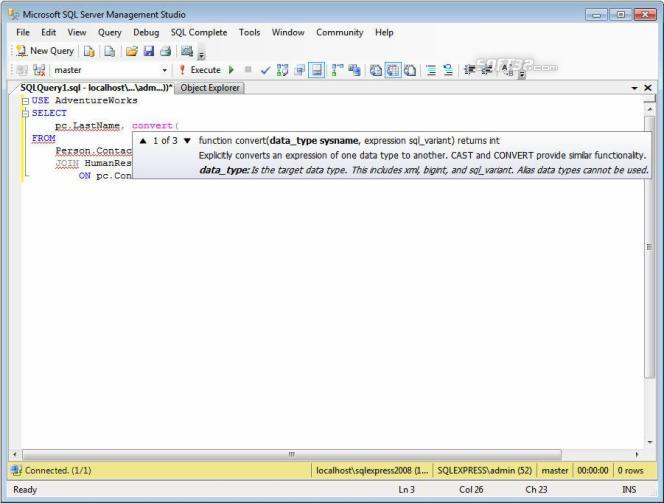Click the New Query button
The image size is (664, 503).
45,51
